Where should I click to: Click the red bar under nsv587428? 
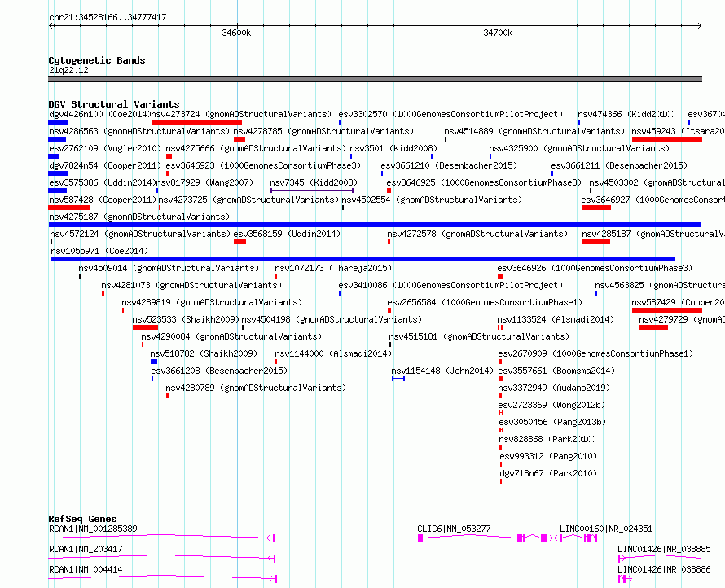coord(69,208)
